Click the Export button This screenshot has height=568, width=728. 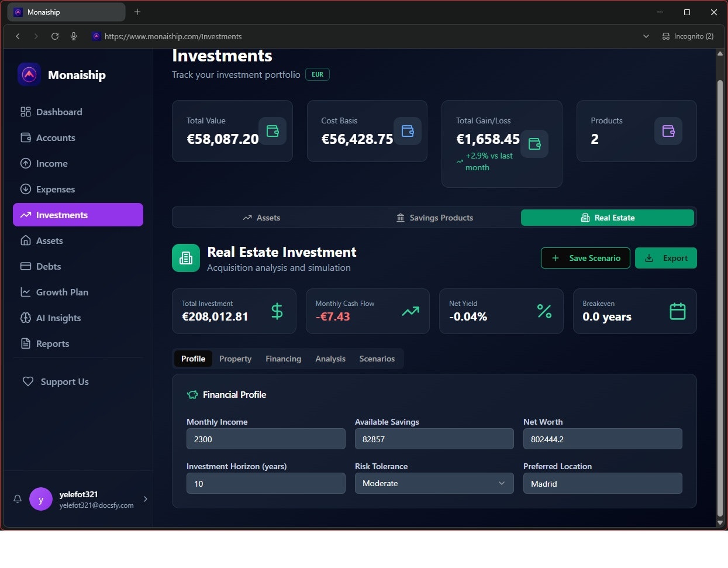pyautogui.click(x=666, y=258)
